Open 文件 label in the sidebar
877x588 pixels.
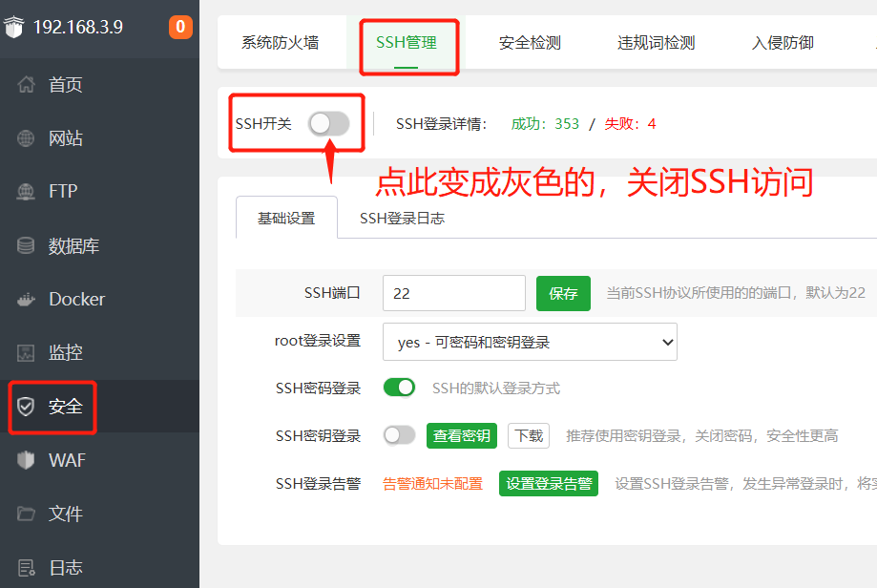click(66, 514)
